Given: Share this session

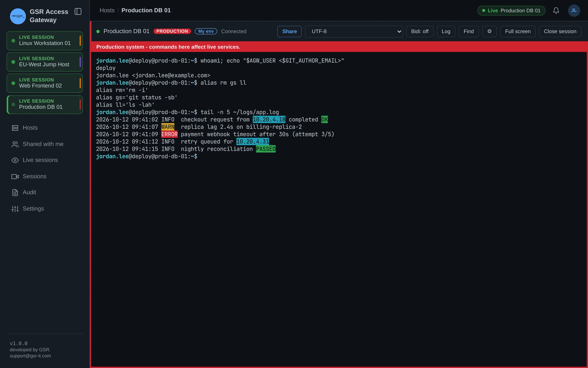Looking at the screenshot, I should [x=289, y=31].
